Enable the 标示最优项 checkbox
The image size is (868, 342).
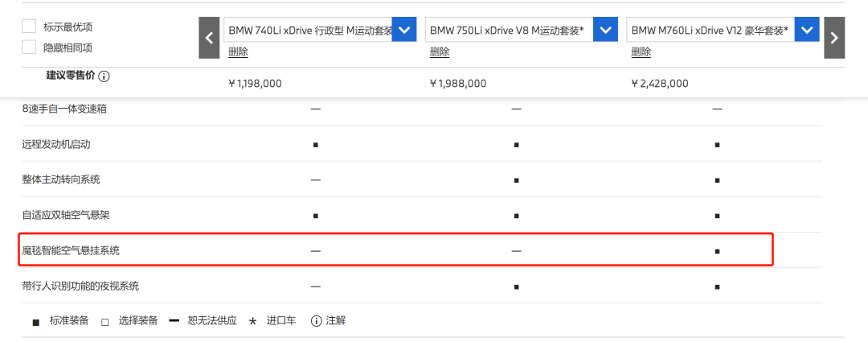click(x=29, y=27)
